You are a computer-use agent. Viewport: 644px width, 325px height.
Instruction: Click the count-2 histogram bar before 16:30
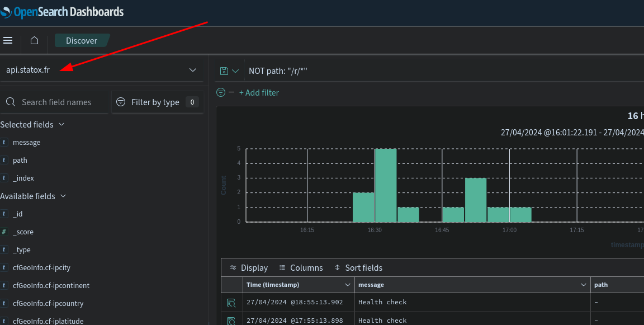pos(363,208)
